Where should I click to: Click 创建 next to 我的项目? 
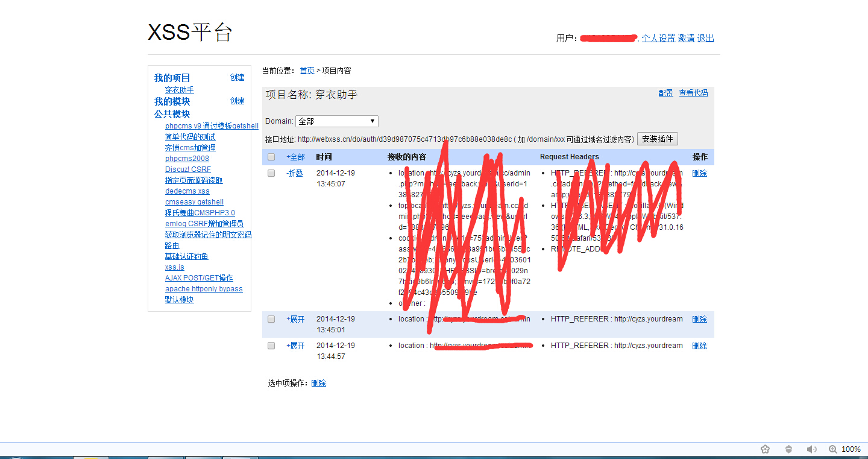(237, 77)
